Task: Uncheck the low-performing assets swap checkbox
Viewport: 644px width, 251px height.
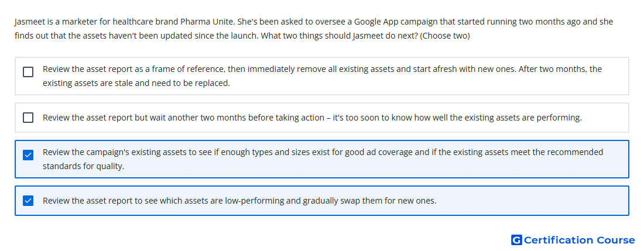Action: (x=28, y=201)
